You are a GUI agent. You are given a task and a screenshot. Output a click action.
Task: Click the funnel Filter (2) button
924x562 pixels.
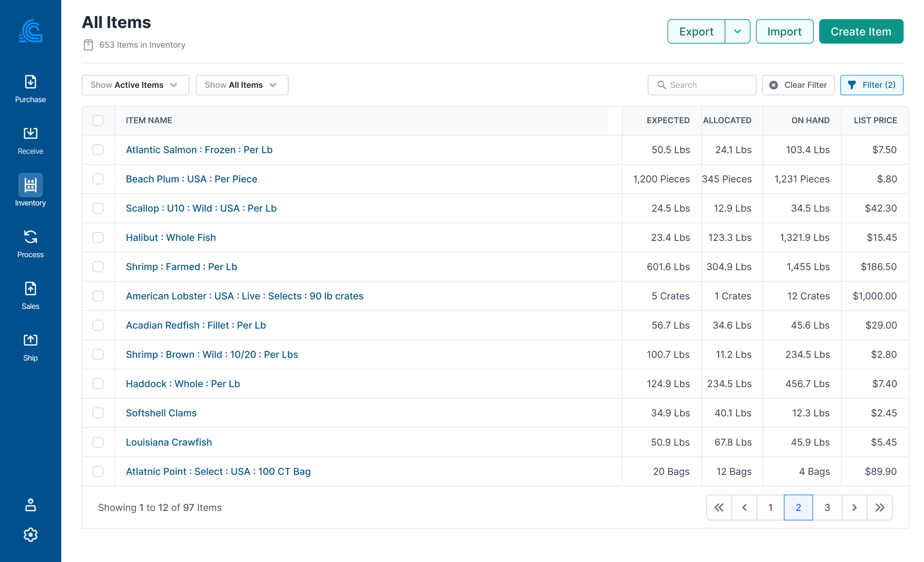coord(872,85)
